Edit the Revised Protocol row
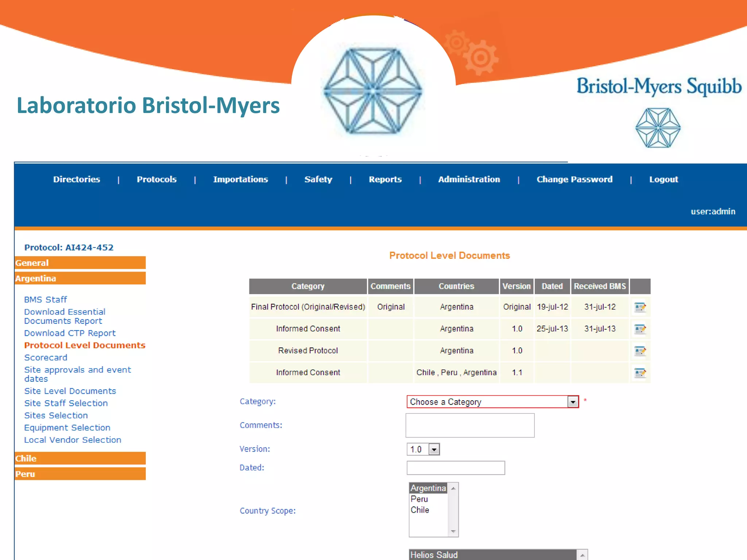This screenshot has height=560, width=747. click(x=640, y=351)
